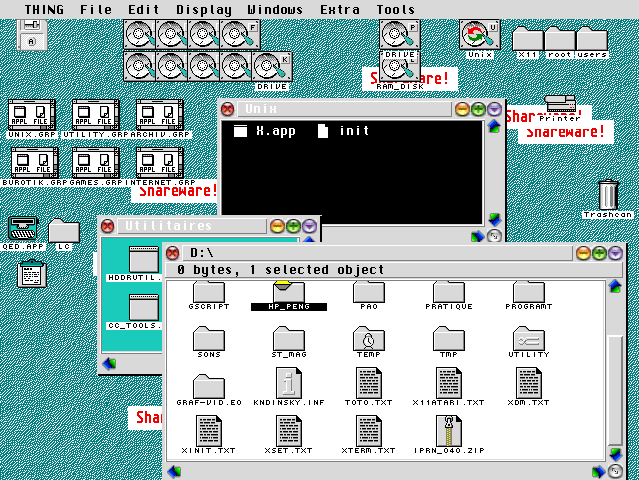The height and width of the screenshot is (480, 639).
Task: Open the Tools menu
Action: [x=395, y=9]
